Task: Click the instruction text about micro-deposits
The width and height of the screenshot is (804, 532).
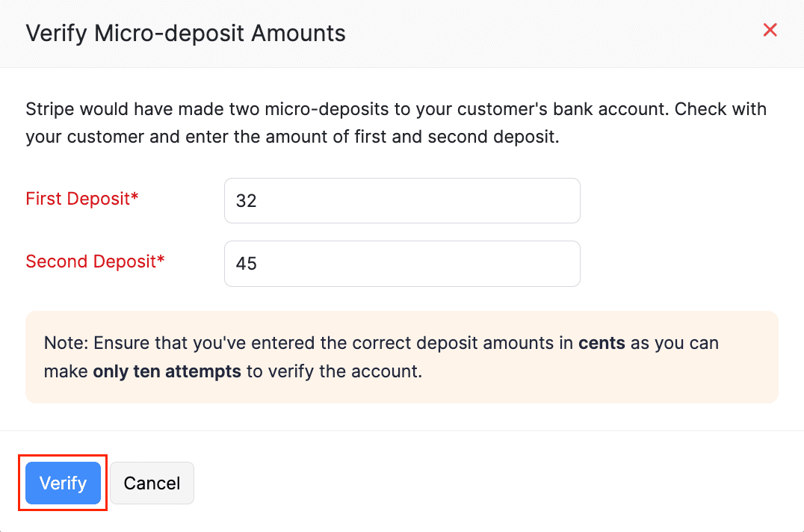Action: click(x=395, y=123)
